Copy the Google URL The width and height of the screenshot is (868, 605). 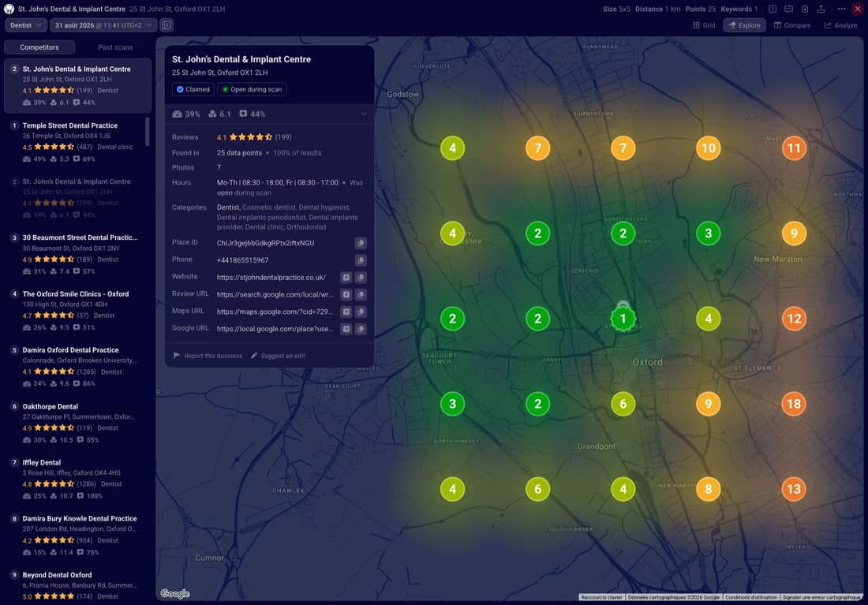(x=361, y=329)
